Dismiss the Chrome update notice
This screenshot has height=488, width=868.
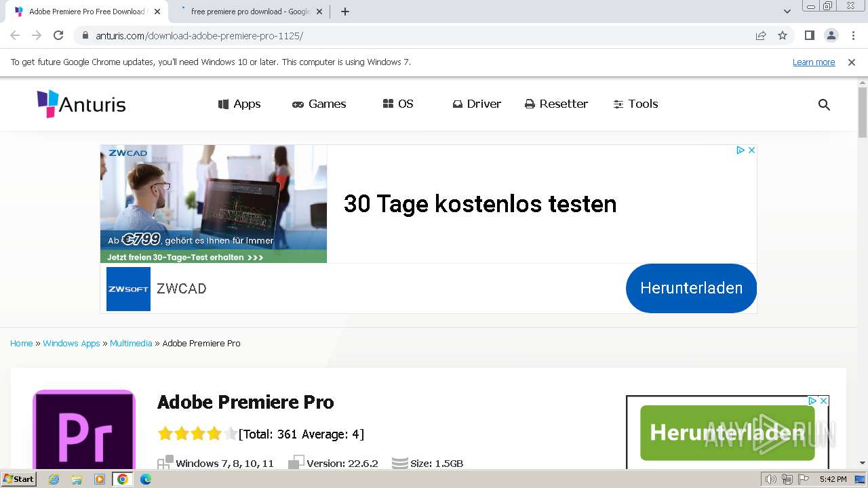coord(852,62)
